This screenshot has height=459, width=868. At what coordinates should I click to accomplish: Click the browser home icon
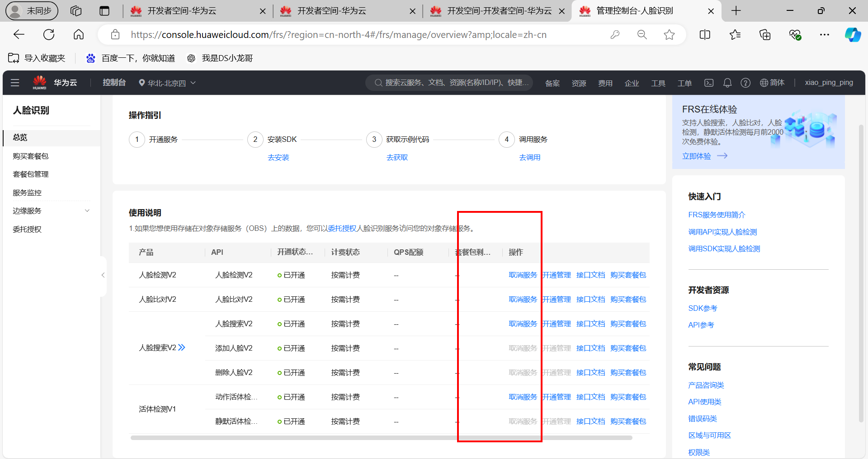point(79,35)
